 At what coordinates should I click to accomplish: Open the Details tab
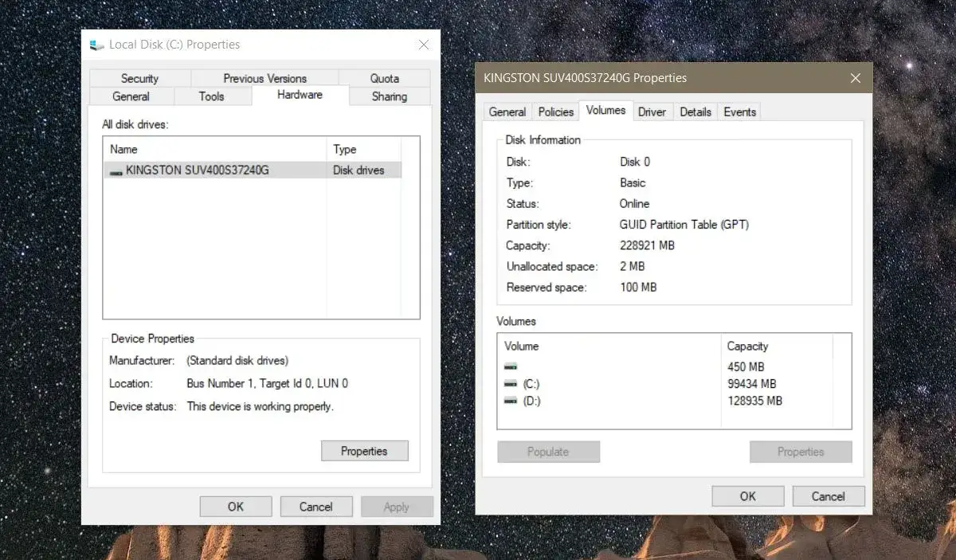[695, 112]
